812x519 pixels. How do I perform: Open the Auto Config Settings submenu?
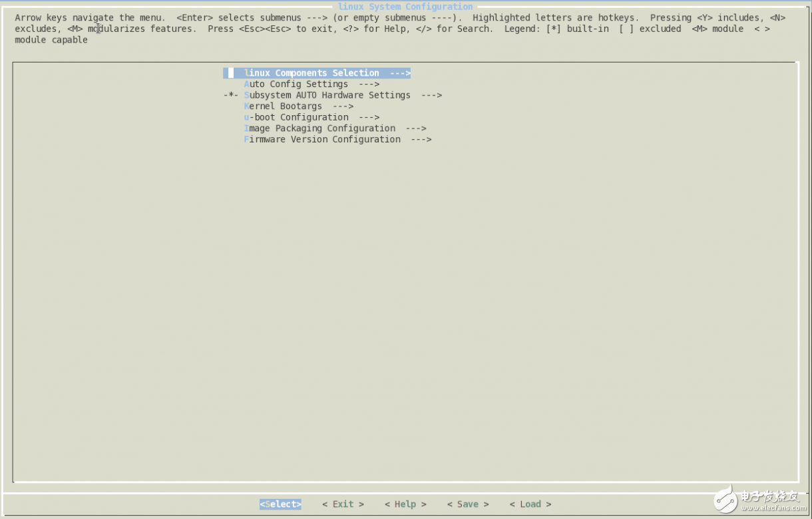coord(297,84)
